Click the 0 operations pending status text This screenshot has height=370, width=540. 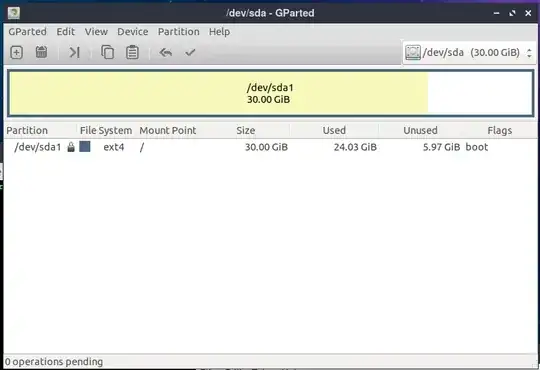click(x=54, y=362)
